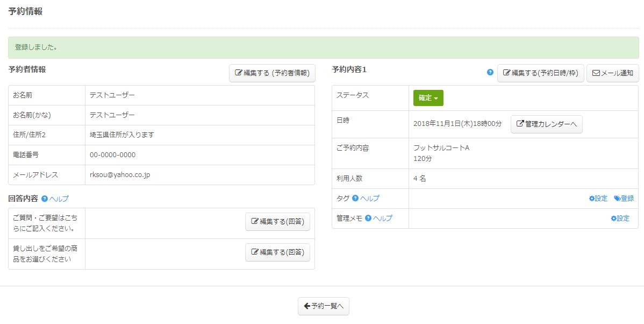Go back via 予約一覧へ button

coord(324,306)
